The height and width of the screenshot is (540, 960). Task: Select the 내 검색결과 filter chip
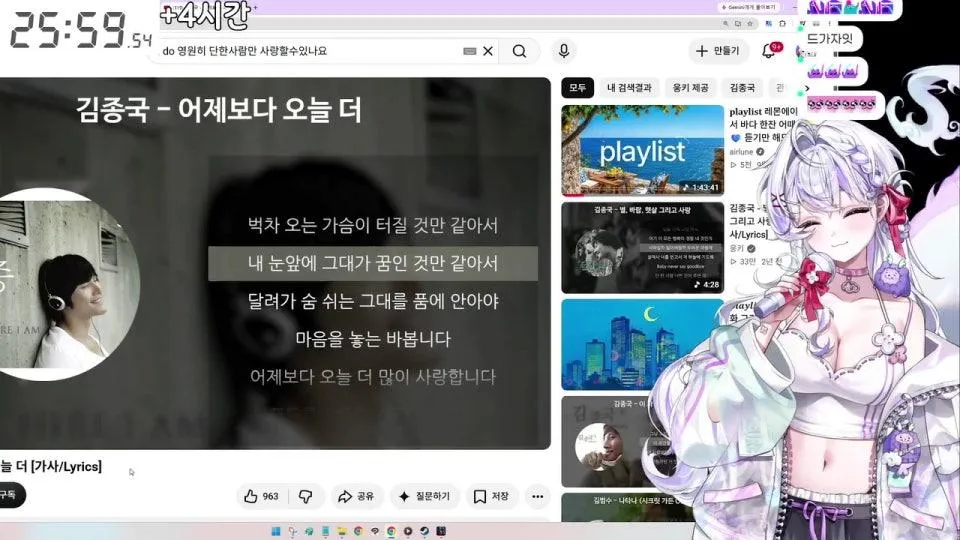coord(629,88)
